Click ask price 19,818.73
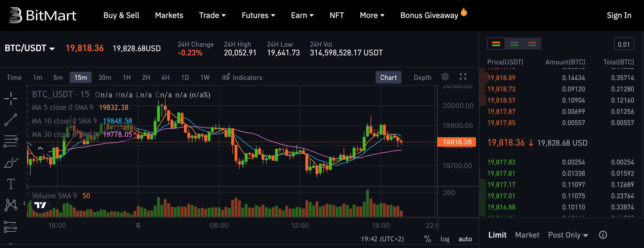 click(501, 89)
